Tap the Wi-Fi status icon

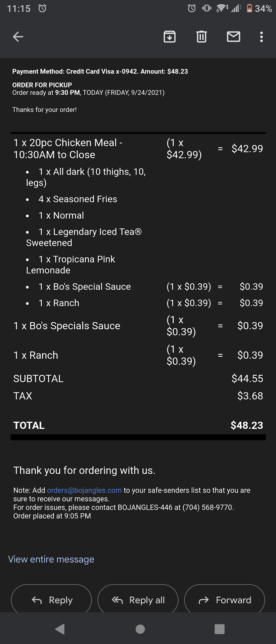pyautogui.click(x=222, y=8)
